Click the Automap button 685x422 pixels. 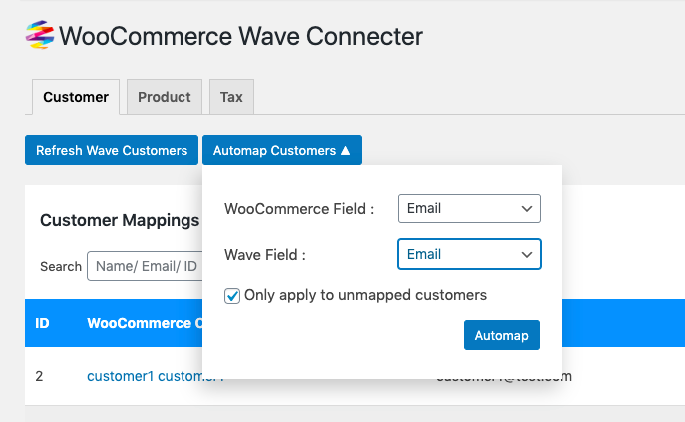[x=502, y=335]
